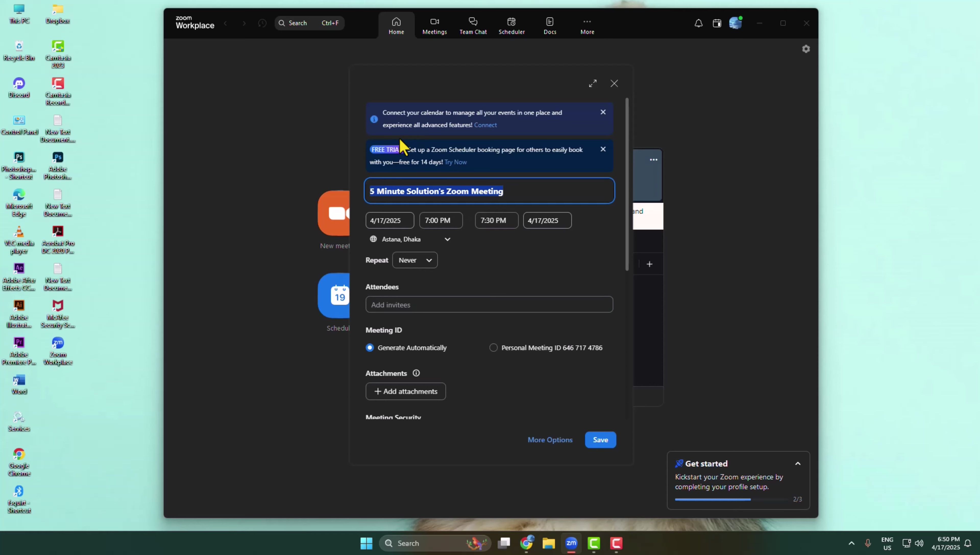The height and width of the screenshot is (555, 980).
Task: Open the Repeat Never dropdown
Action: [414, 260]
